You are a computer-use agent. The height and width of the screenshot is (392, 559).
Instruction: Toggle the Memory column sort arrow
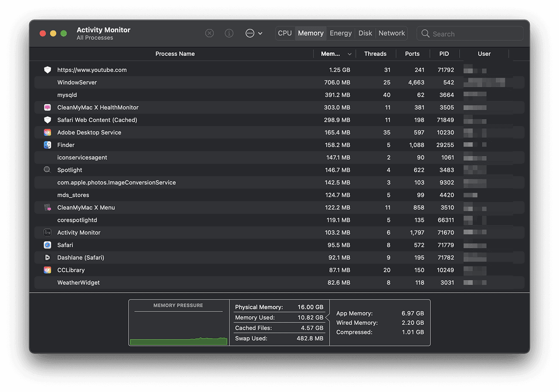point(349,54)
